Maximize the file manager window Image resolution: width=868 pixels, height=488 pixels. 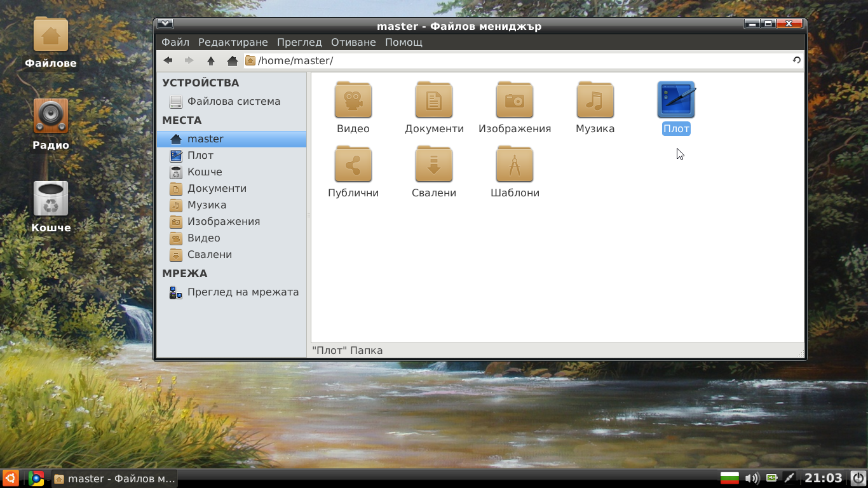click(x=768, y=24)
